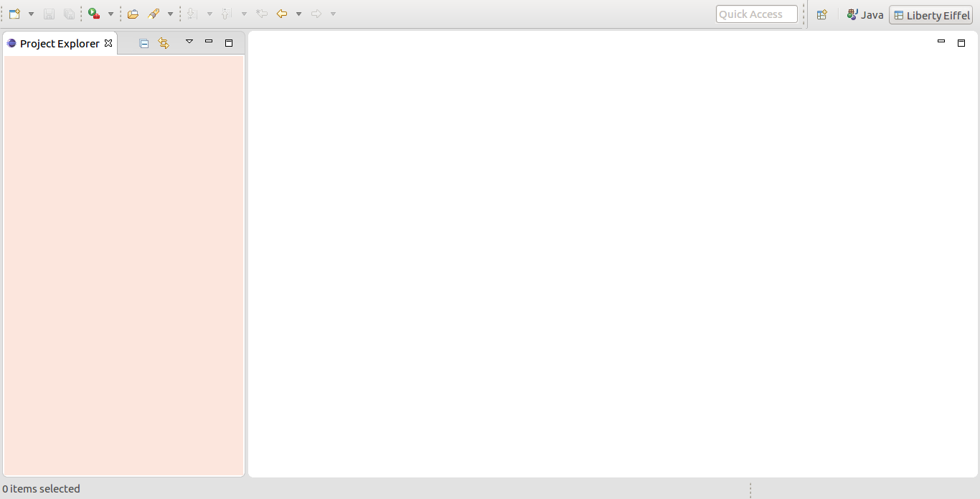Open the New wizard dropdown arrow
Image resolution: width=980 pixels, height=499 pixels.
(31, 14)
